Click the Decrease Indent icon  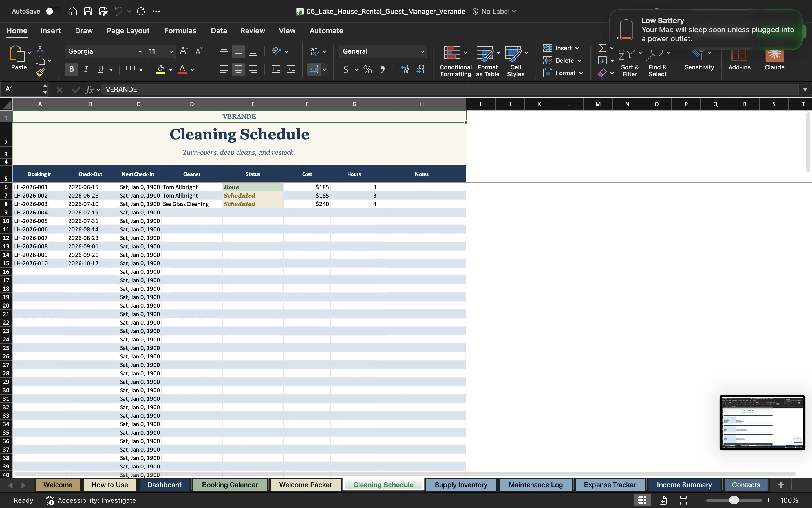click(276, 69)
